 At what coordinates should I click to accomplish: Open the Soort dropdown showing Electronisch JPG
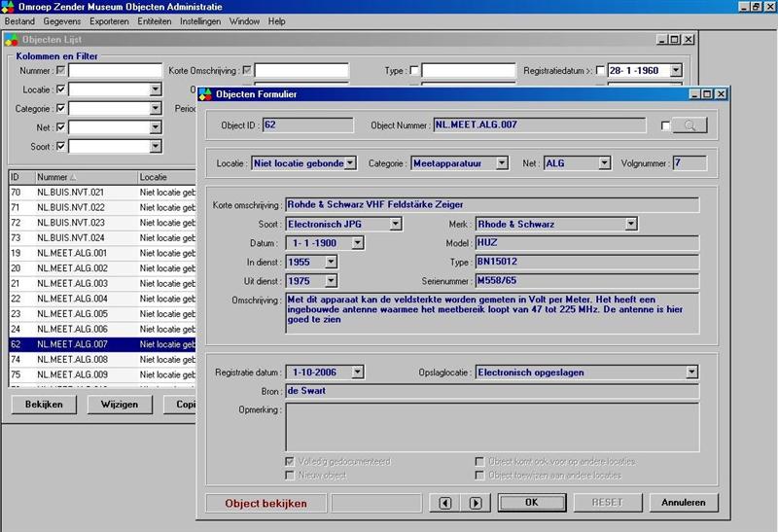(x=396, y=224)
